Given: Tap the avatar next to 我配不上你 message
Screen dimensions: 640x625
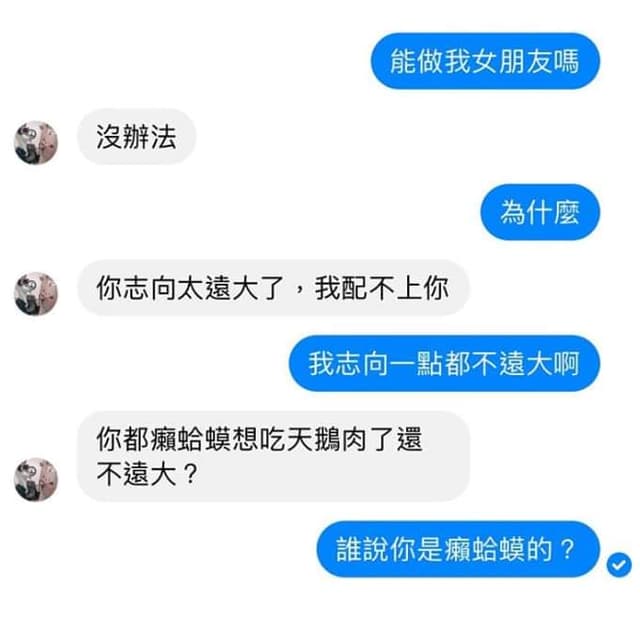Looking at the screenshot, I should click(x=36, y=294).
